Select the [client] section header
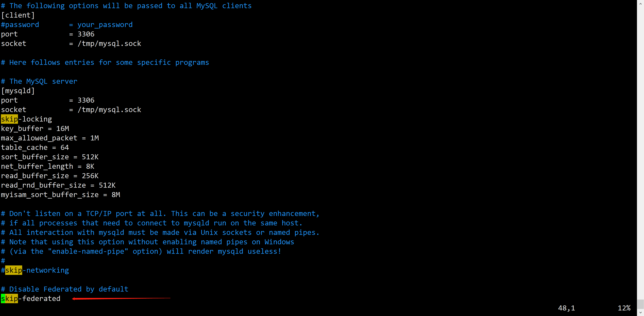 pyautogui.click(x=18, y=15)
